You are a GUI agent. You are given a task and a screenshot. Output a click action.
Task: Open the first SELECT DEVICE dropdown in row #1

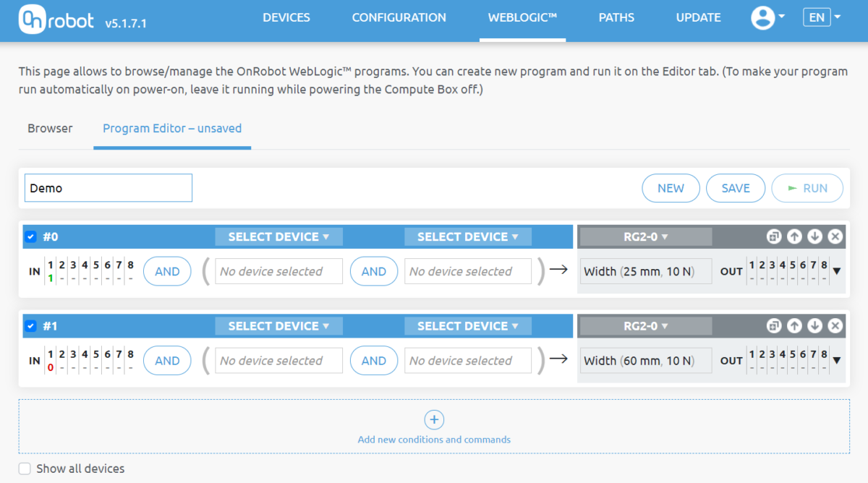tap(278, 326)
